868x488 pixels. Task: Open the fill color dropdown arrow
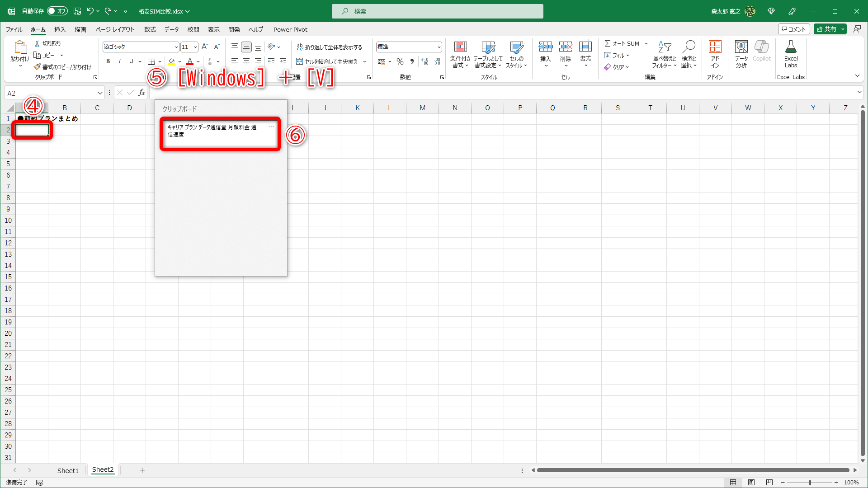click(x=179, y=61)
